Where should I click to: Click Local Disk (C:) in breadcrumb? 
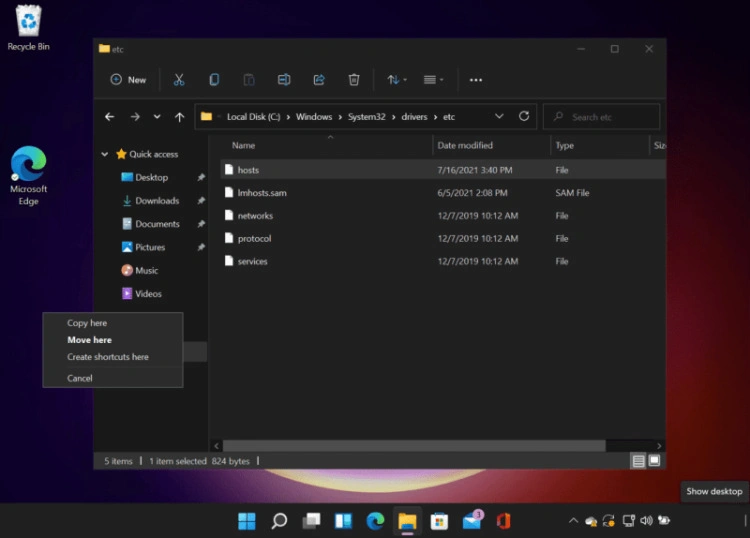pos(254,117)
